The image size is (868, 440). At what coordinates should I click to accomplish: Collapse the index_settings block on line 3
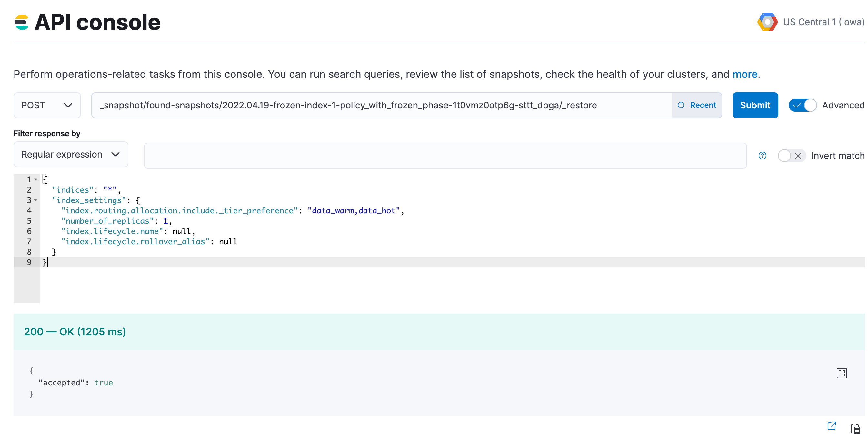[x=36, y=200]
